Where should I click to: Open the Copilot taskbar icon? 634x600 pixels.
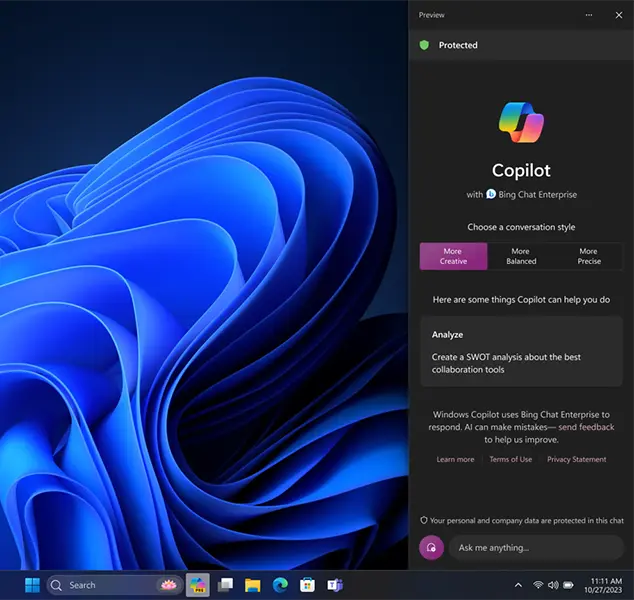pyautogui.click(x=198, y=585)
